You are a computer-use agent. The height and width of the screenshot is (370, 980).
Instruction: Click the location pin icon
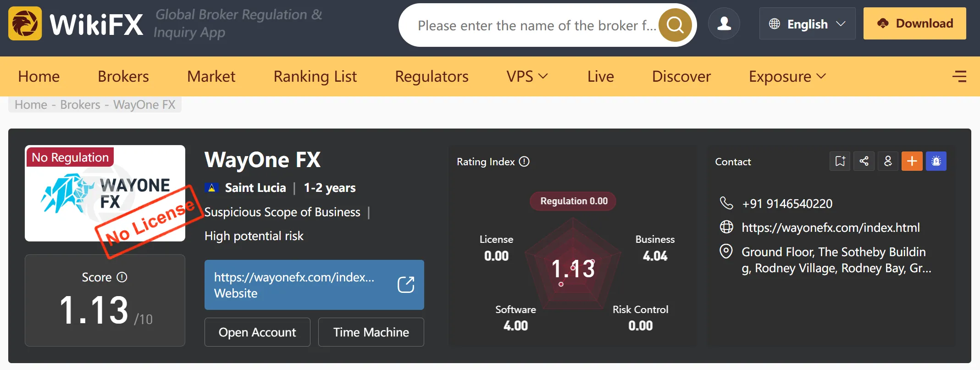pos(726,252)
